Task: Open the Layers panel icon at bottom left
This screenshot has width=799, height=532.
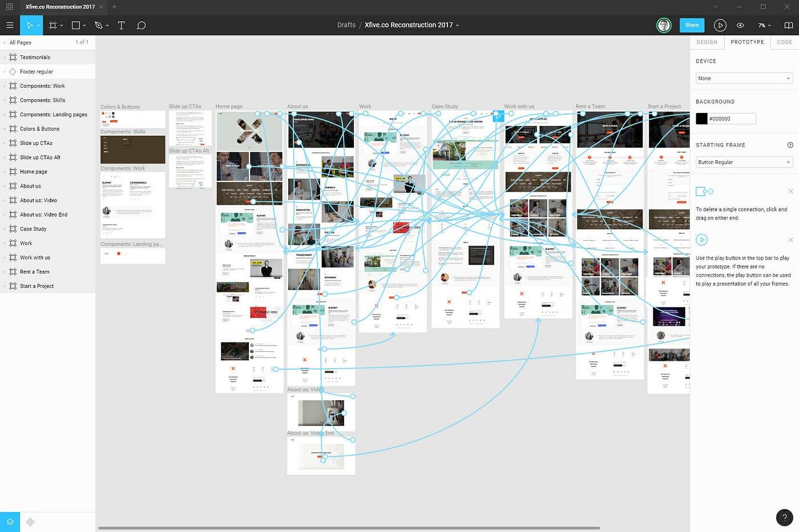Action: pos(9,522)
